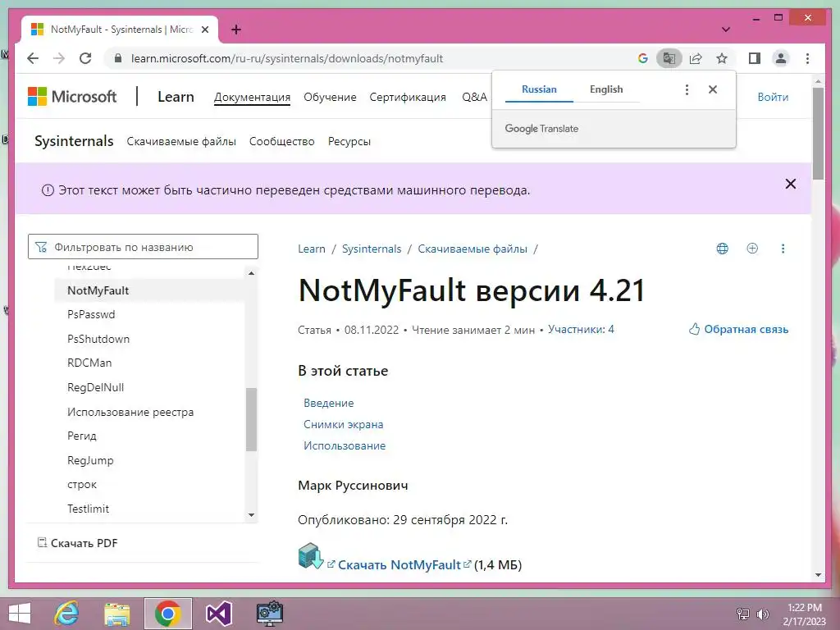Open the Участники: 4 contributors link
Viewport: 840px width, 630px height.
tap(581, 330)
